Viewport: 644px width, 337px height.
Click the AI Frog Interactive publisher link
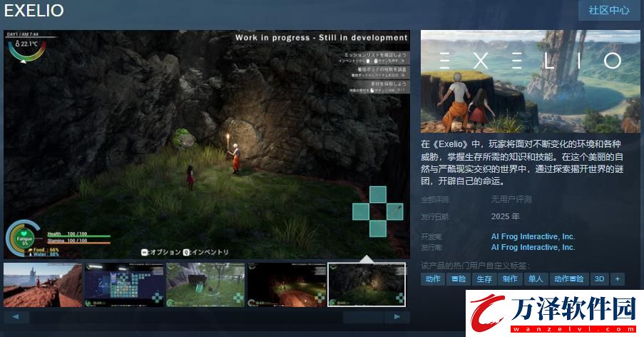533,247
